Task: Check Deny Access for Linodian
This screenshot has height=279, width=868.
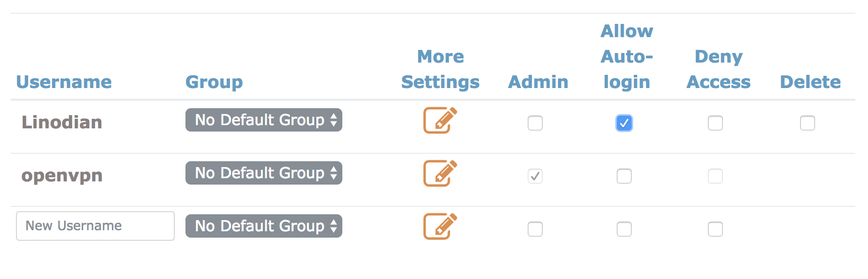Action: coord(715,123)
